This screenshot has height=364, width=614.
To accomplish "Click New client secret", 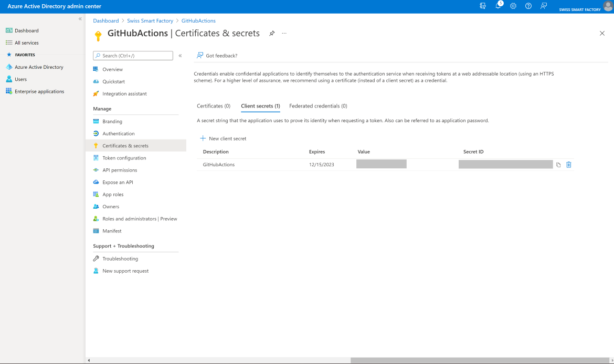I will pyautogui.click(x=223, y=138).
